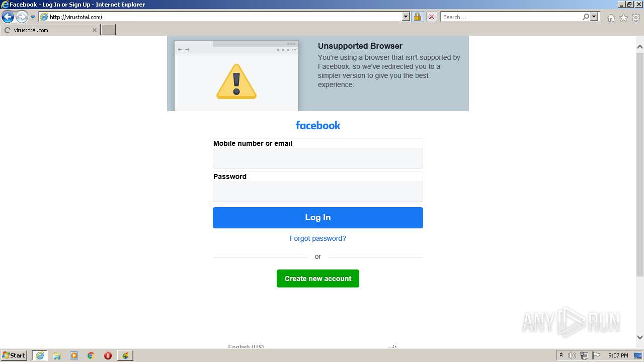The height and width of the screenshot is (362, 644).
Task: Click the vertical scrollbar thumb
Action: [640, 164]
